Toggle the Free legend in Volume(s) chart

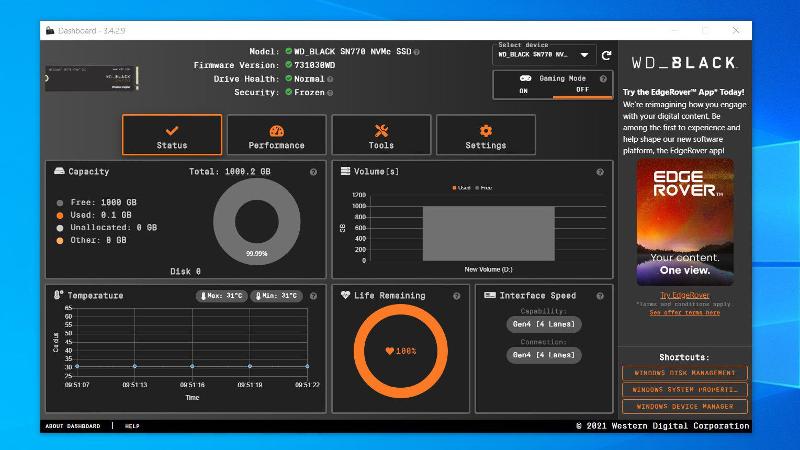pyautogui.click(x=484, y=188)
